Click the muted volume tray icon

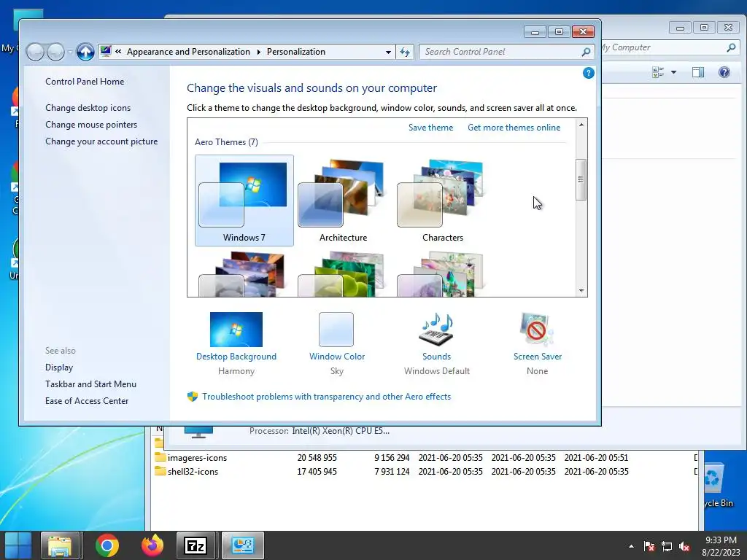(684, 546)
